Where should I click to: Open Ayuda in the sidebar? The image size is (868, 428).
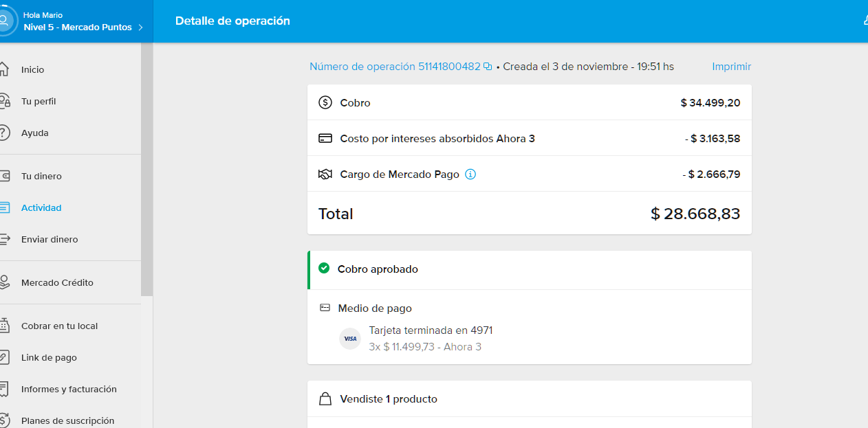pyautogui.click(x=35, y=133)
